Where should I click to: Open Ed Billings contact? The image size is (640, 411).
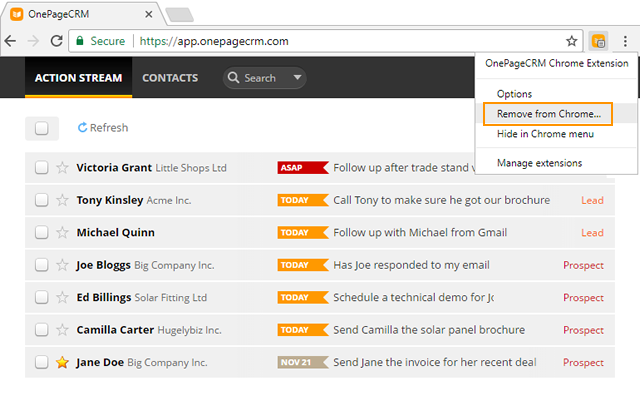(x=104, y=297)
